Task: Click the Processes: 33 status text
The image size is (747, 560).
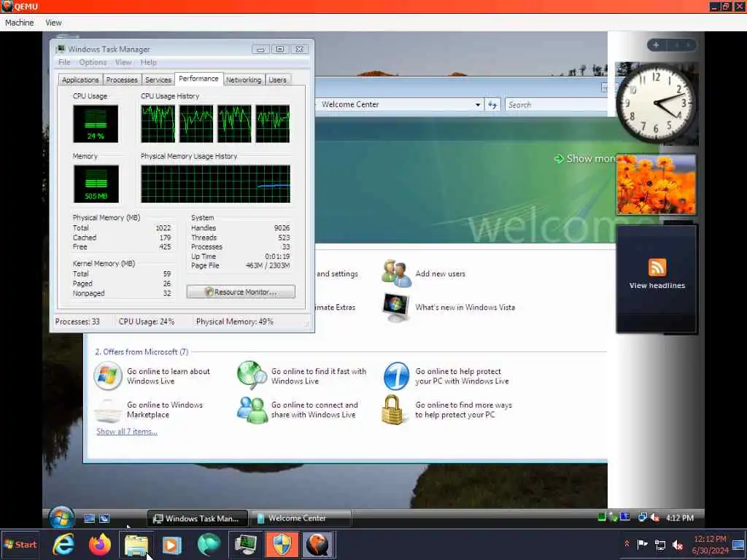Action: (77, 322)
